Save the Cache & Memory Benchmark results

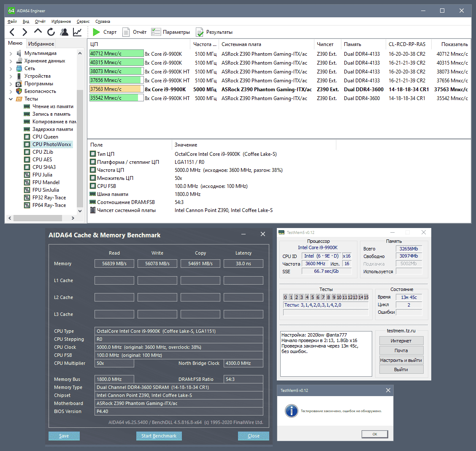coord(64,436)
